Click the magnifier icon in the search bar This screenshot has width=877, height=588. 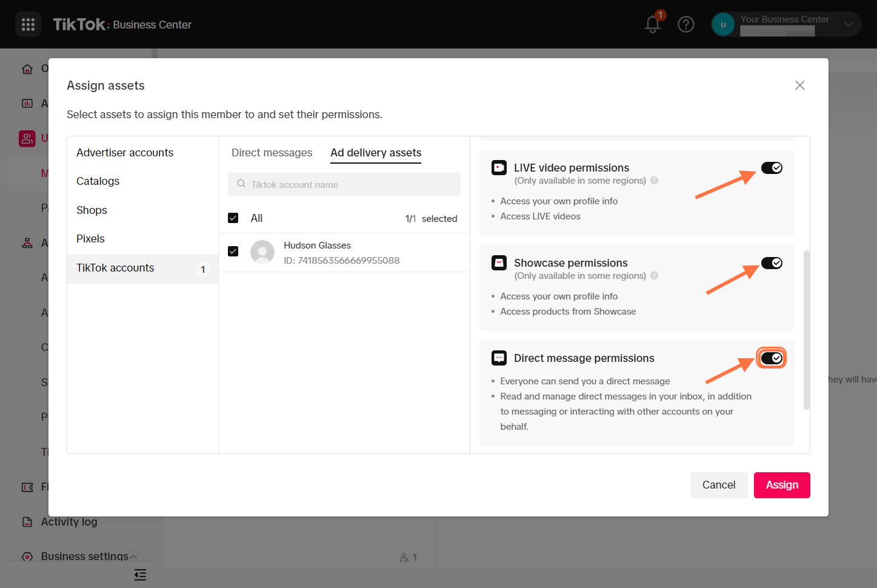[x=241, y=184]
